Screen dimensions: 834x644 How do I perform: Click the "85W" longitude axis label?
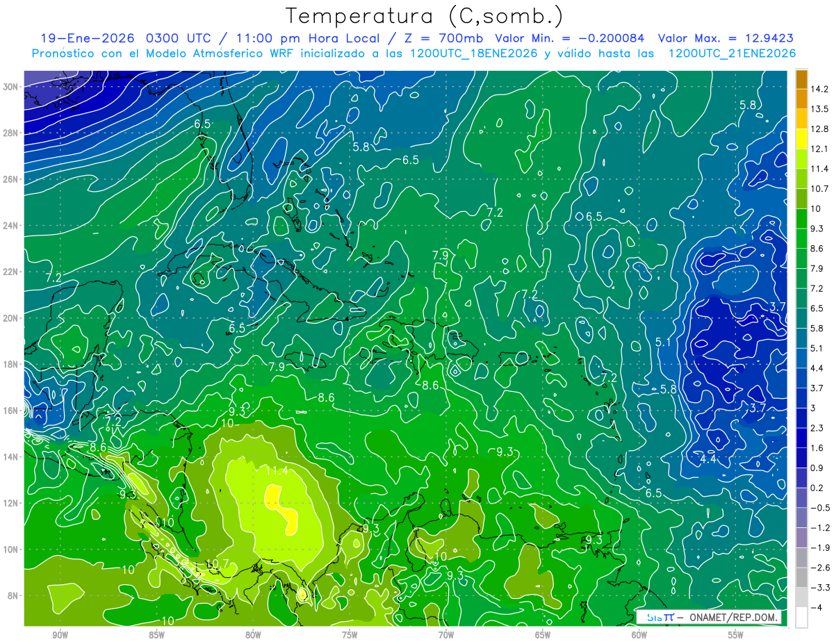[x=156, y=635]
